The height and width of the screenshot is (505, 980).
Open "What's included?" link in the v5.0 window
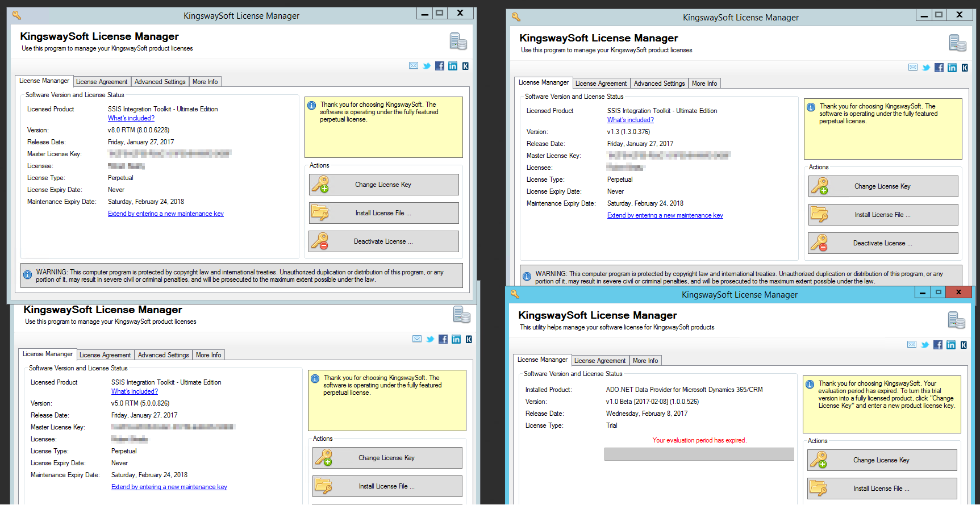(135, 391)
